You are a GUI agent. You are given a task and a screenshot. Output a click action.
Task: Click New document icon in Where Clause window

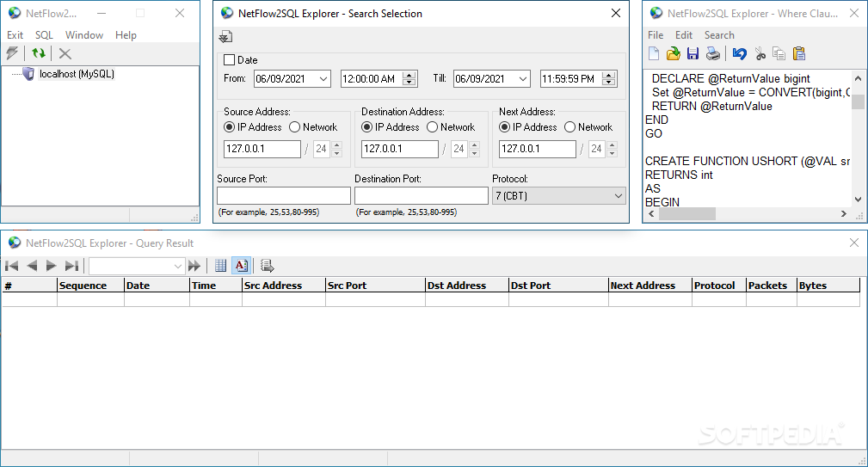point(654,53)
